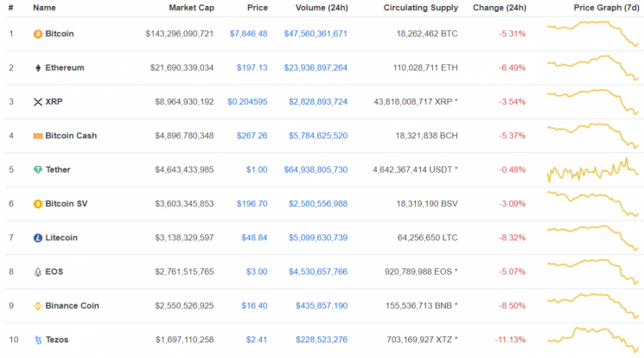Click the Price Graph (7d) header
The image size is (644, 358).
tap(607, 8)
